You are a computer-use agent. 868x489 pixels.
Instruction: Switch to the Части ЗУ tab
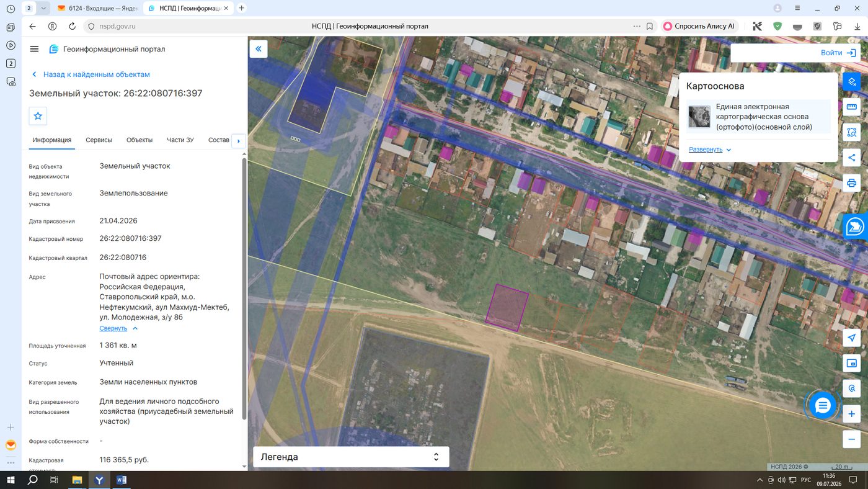[x=180, y=140]
